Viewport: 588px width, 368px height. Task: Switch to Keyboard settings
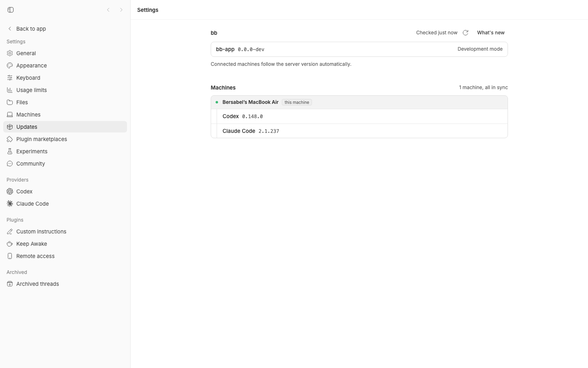[x=65, y=78]
